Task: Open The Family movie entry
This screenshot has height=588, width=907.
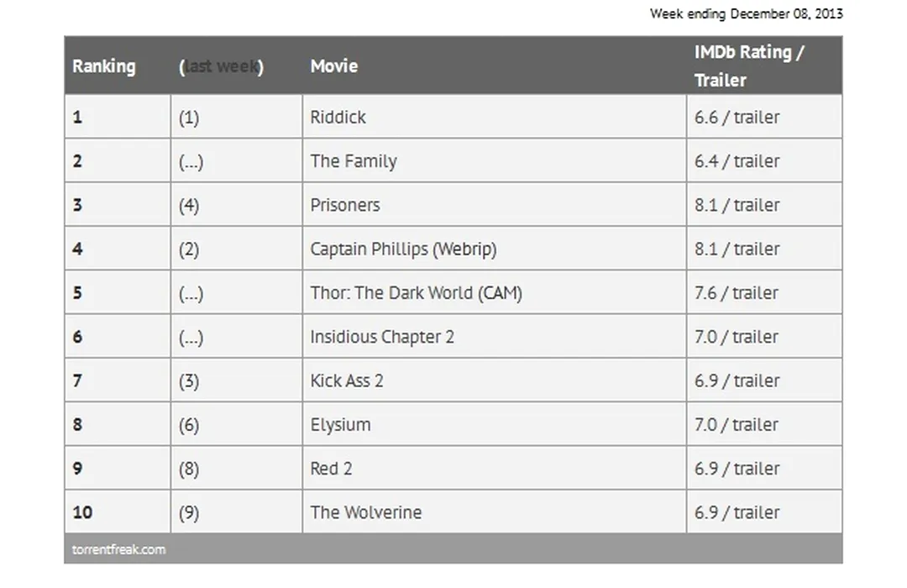Action: point(353,161)
